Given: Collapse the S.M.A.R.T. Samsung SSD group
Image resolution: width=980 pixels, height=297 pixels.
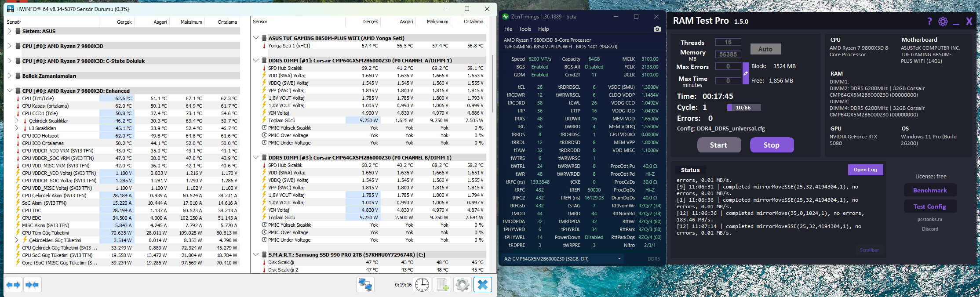Looking at the screenshot, I should click(256, 254).
